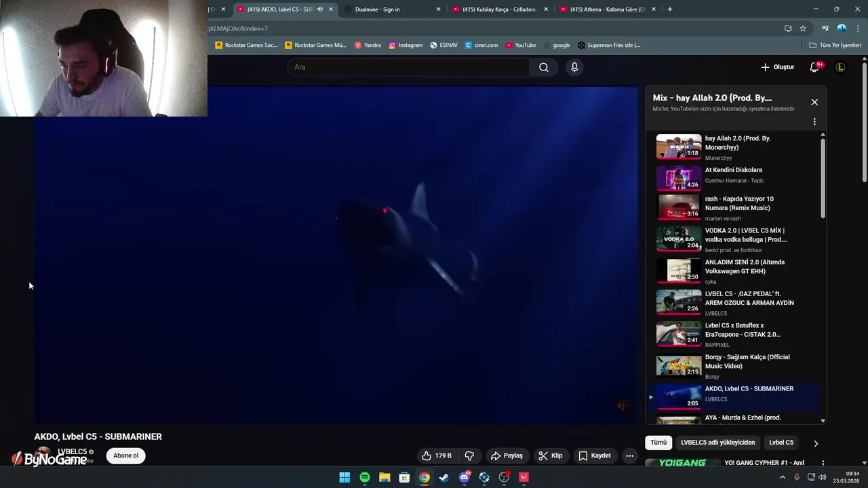Install app icon in the address bar
The image size is (868, 488).
788,28
